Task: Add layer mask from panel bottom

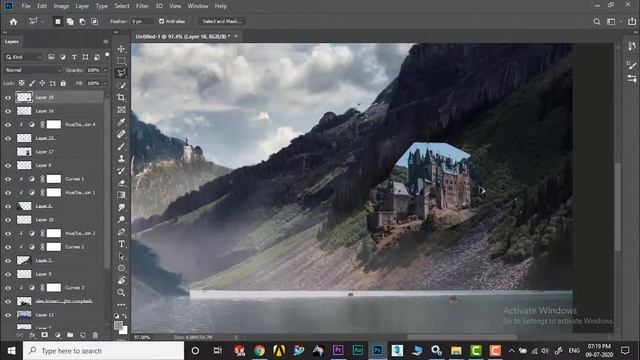Action: tap(44, 335)
